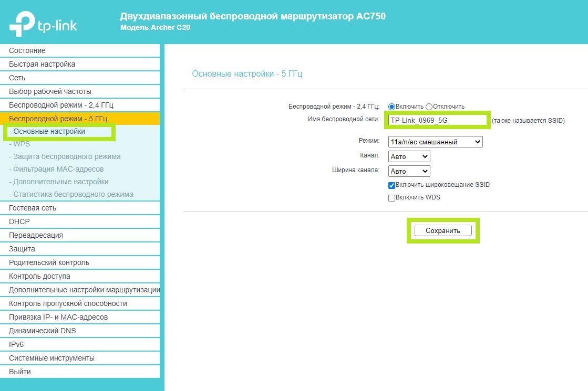Image resolution: width=588 pixels, height=391 pixels.
Task: Go to Гостевая сеть settings
Action: [33, 208]
